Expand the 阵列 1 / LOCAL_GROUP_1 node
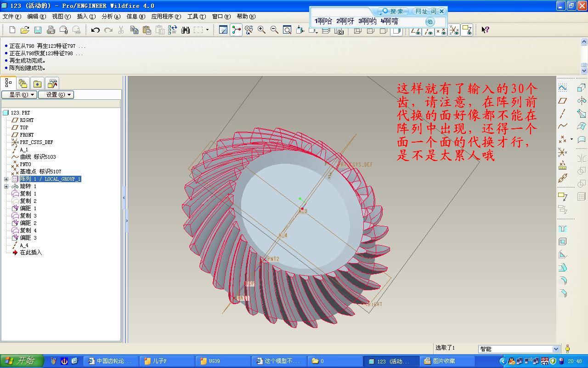This screenshot has width=588, height=368. pos(6,179)
